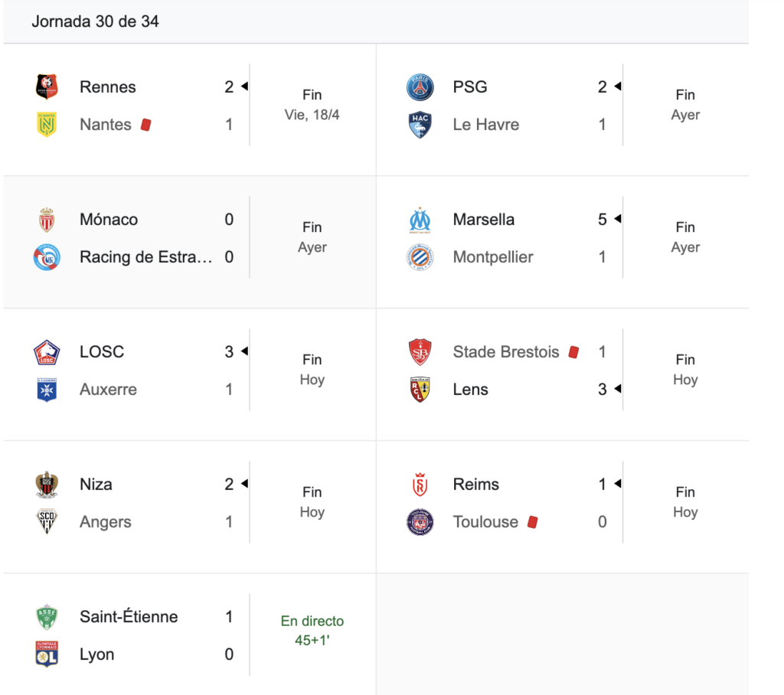This screenshot has height=695, width=784.
Task: Click the LOSC club badge
Action: point(47,352)
